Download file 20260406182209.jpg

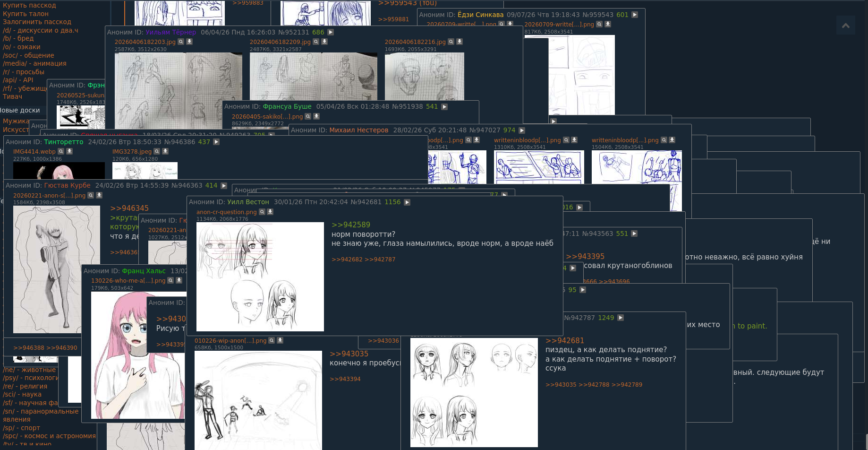point(324,42)
